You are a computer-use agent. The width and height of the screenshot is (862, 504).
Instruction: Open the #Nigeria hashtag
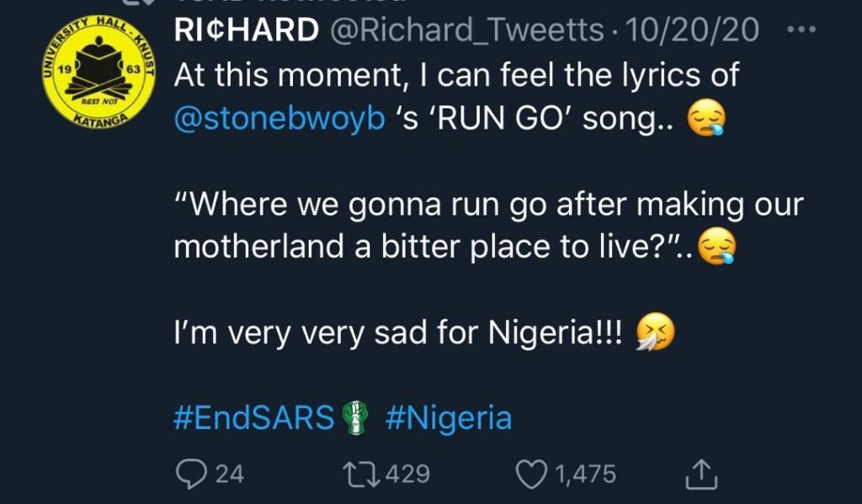tap(449, 417)
